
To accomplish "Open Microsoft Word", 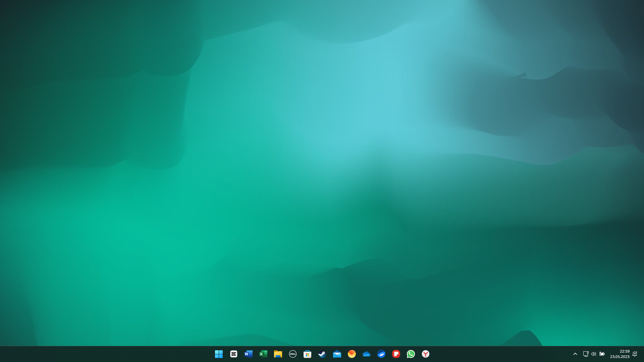I will coord(249,354).
